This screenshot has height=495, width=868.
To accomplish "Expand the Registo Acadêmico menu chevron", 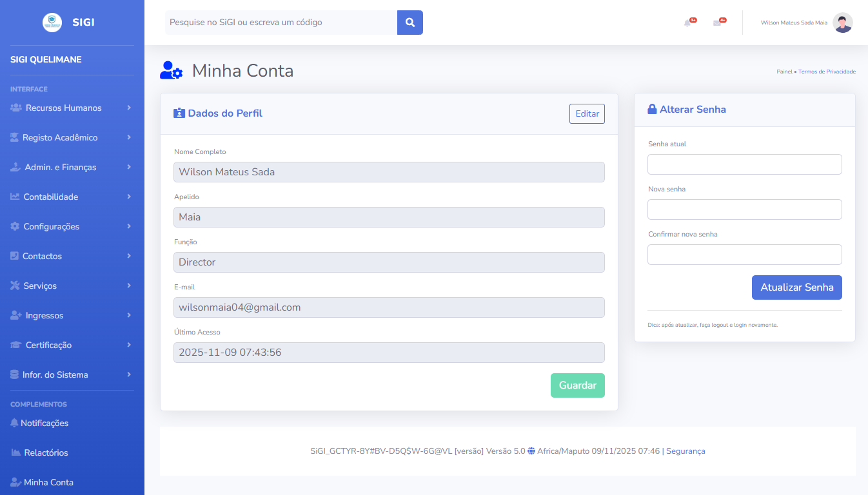I will pyautogui.click(x=129, y=137).
